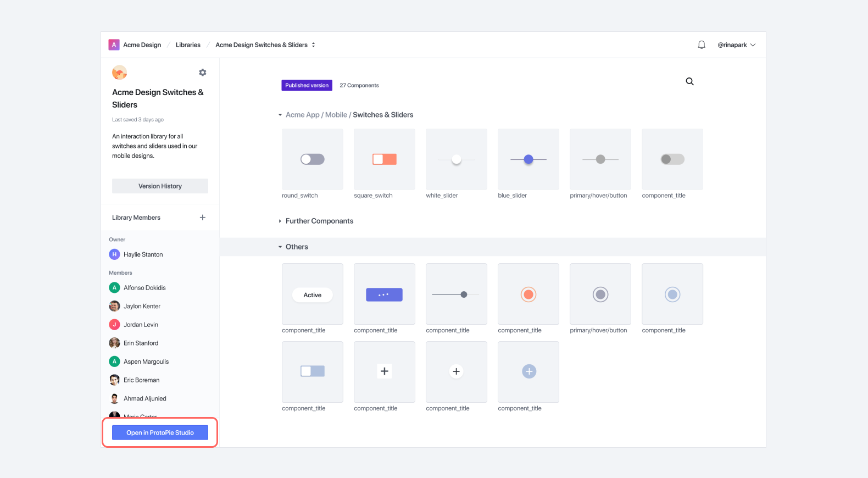Open the light blue radio component
Viewport: 868px width, 478px height.
point(672,294)
